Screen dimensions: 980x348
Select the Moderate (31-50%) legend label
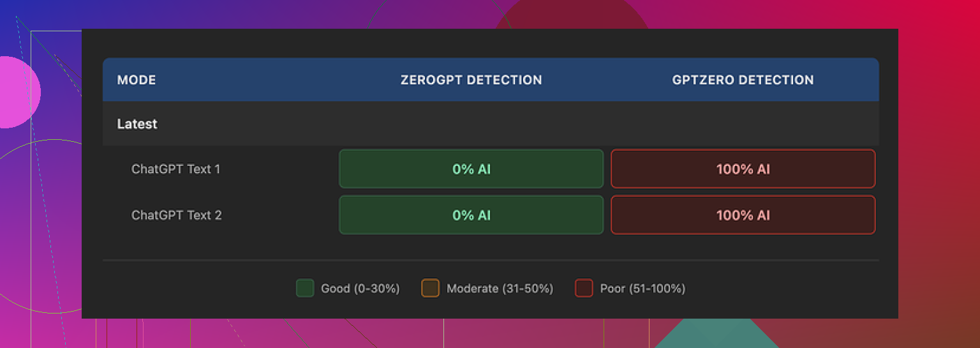[500, 289]
